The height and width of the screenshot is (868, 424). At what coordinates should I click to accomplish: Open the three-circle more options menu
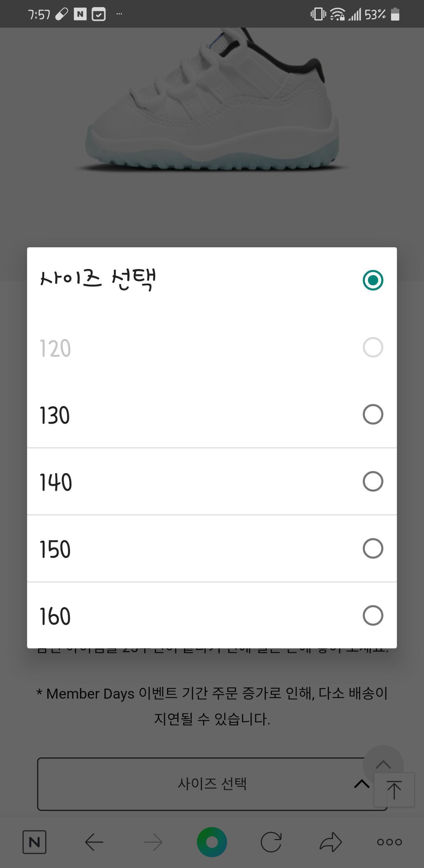click(389, 842)
